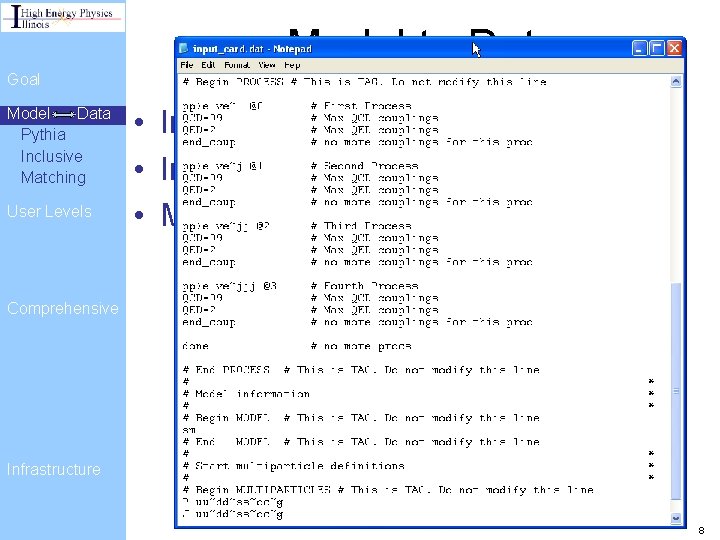Open the Edit menu in Notepad
The image size is (720, 540).
[x=208, y=65]
